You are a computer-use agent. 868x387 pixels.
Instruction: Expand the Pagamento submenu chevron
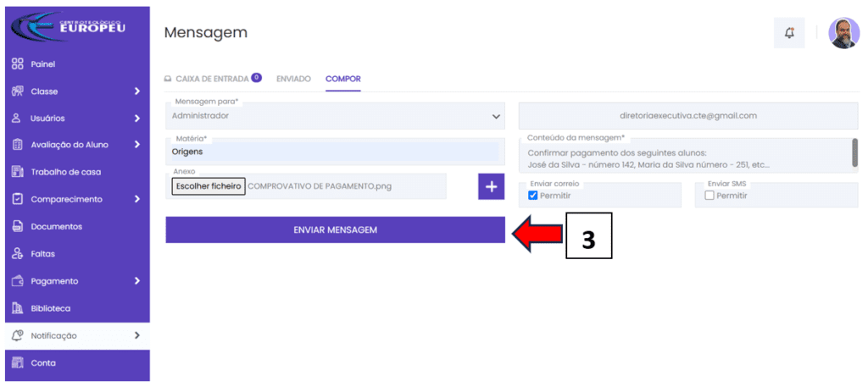136,281
